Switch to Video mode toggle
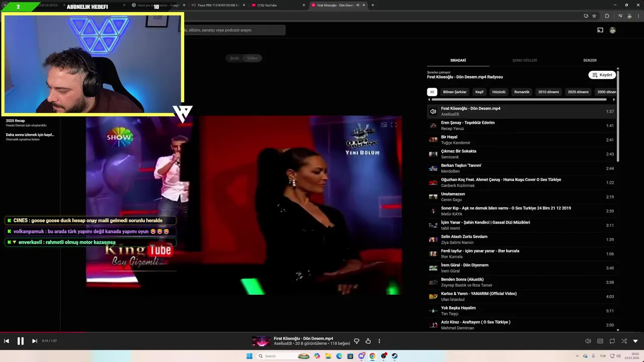The image size is (644, 362). tap(253, 58)
